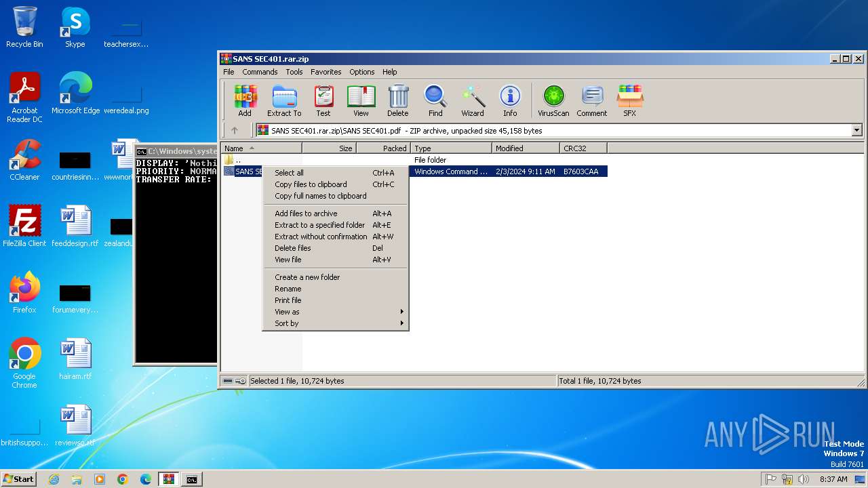Screen dimensions: 868x488
Task: Open Acrobat Reader DC shortcut
Action: click(x=24, y=98)
